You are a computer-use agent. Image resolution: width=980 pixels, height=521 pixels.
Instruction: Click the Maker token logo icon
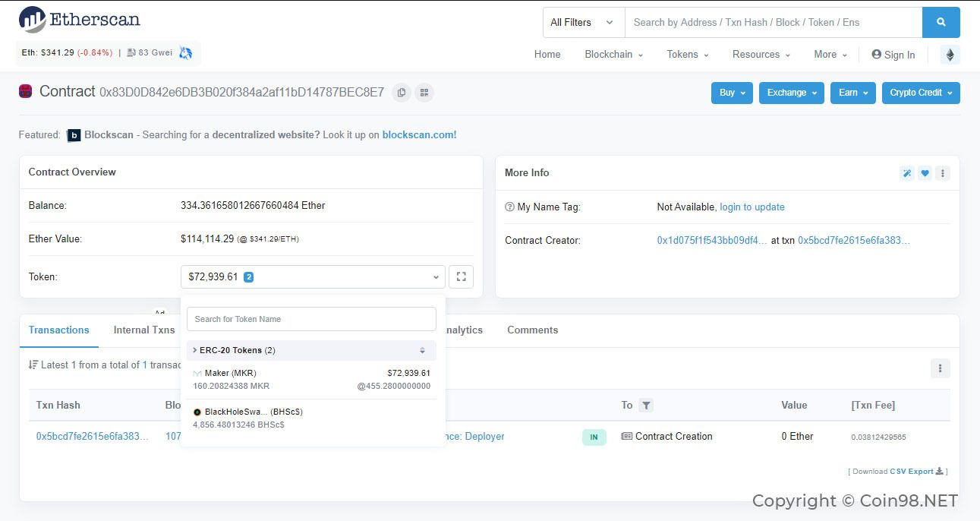pos(197,374)
